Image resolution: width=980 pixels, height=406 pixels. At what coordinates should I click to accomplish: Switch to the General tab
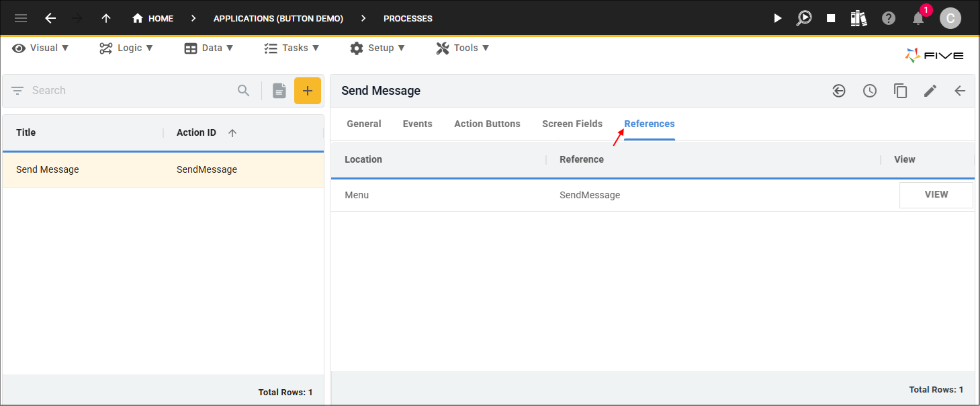point(364,124)
